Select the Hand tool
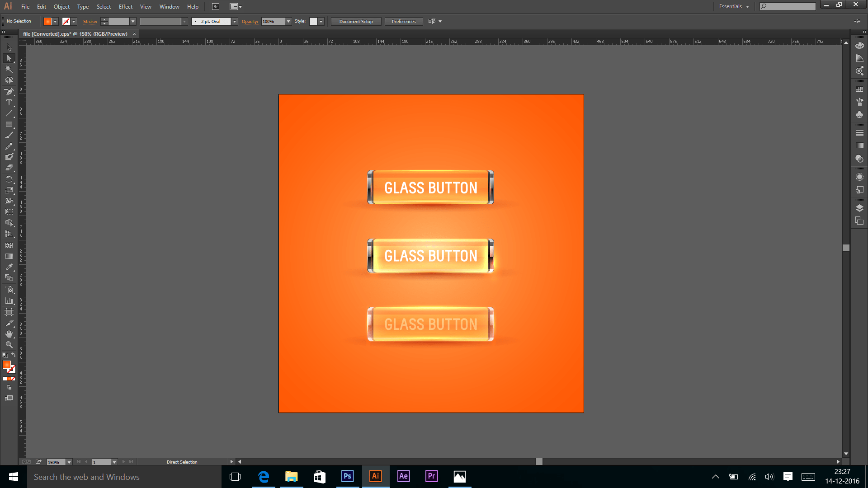Viewport: 868px width, 488px height. click(x=9, y=334)
